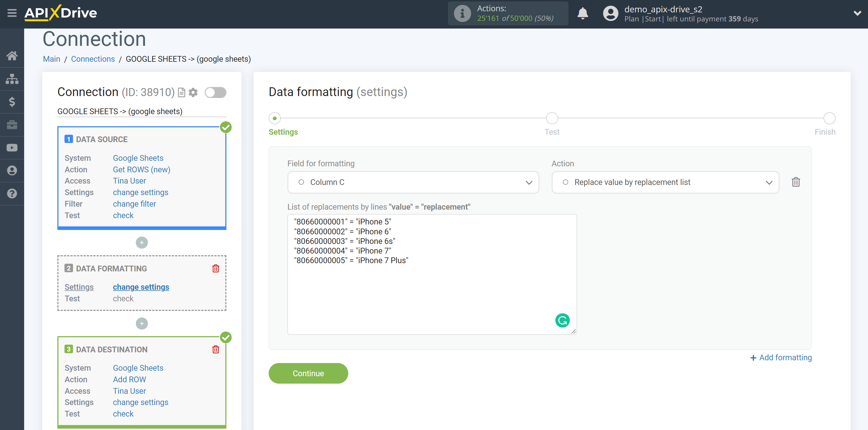Delete the Data Destination block
The image size is (868, 430).
[x=216, y=349]
